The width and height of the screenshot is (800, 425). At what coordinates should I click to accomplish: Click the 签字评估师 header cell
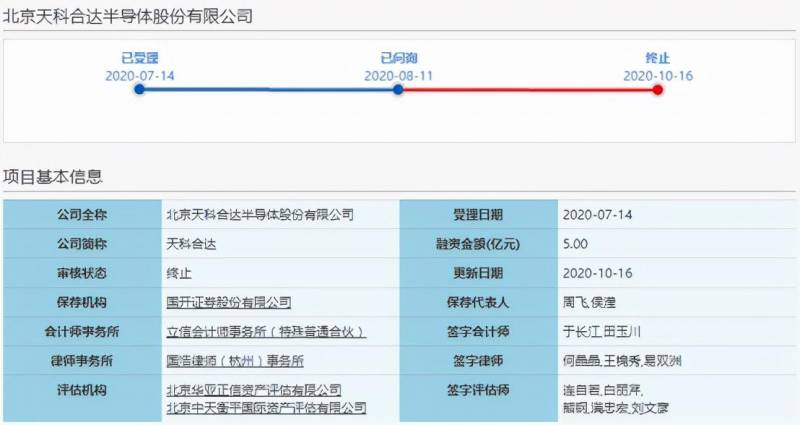479,399
